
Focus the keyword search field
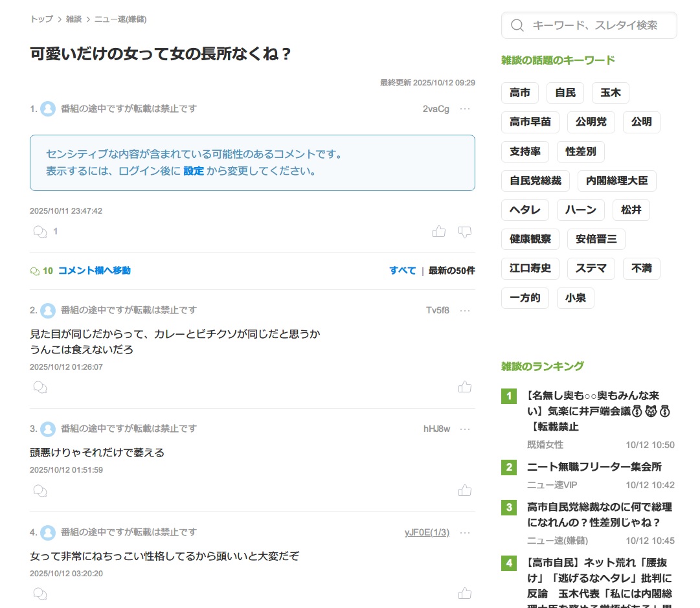click(594, 25)
